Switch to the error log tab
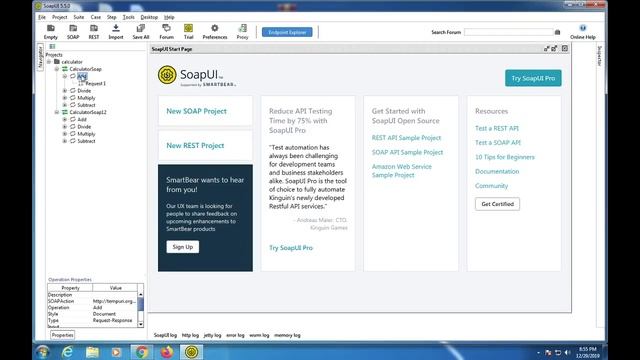Image resolution: width=640 pixels, height=360 pixels. pos(235,335)
